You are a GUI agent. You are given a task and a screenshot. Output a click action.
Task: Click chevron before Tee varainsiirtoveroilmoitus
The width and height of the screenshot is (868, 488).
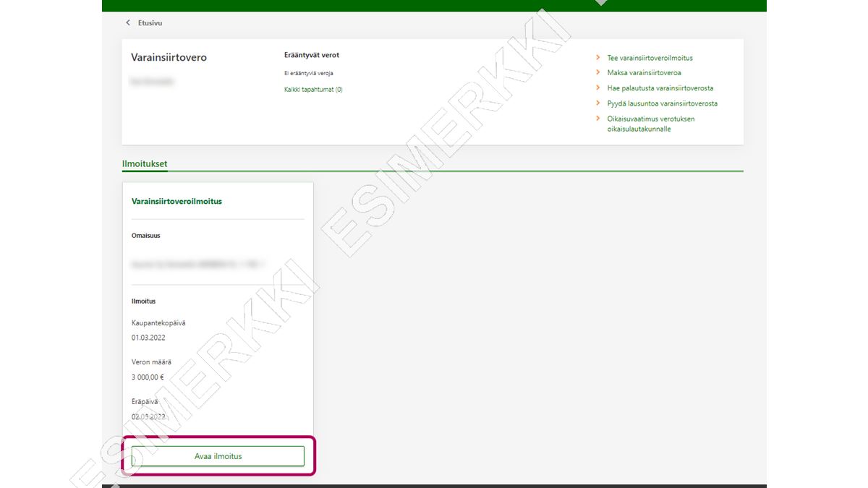tap(598, 58)
